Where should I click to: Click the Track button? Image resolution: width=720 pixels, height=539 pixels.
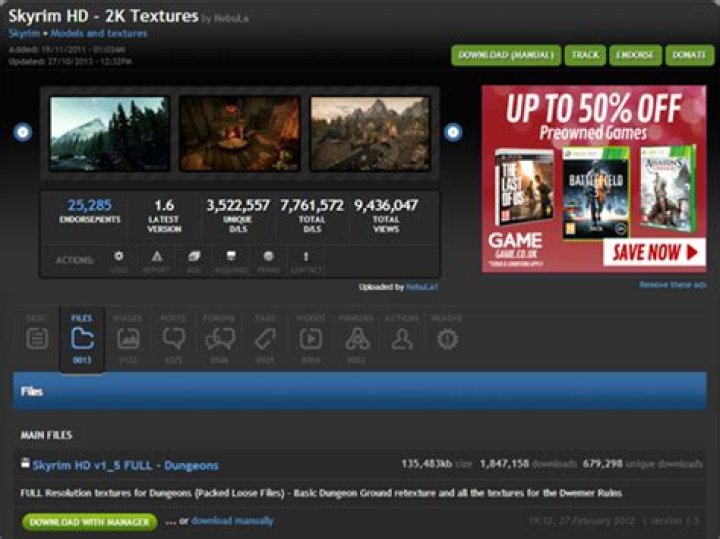[585, 55]
